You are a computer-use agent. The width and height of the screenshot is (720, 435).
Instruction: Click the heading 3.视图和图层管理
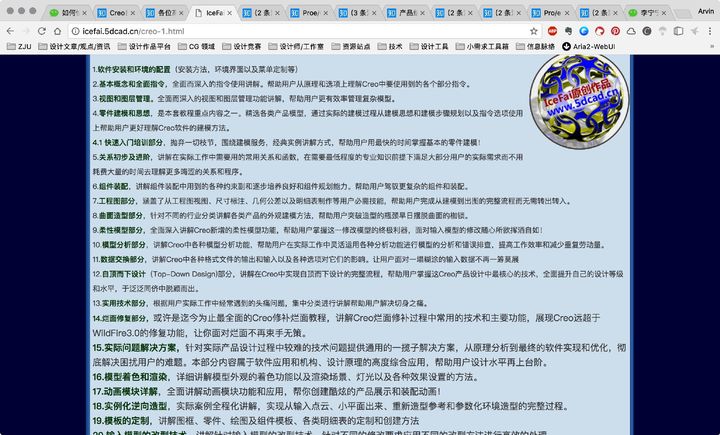pos(122,99)
